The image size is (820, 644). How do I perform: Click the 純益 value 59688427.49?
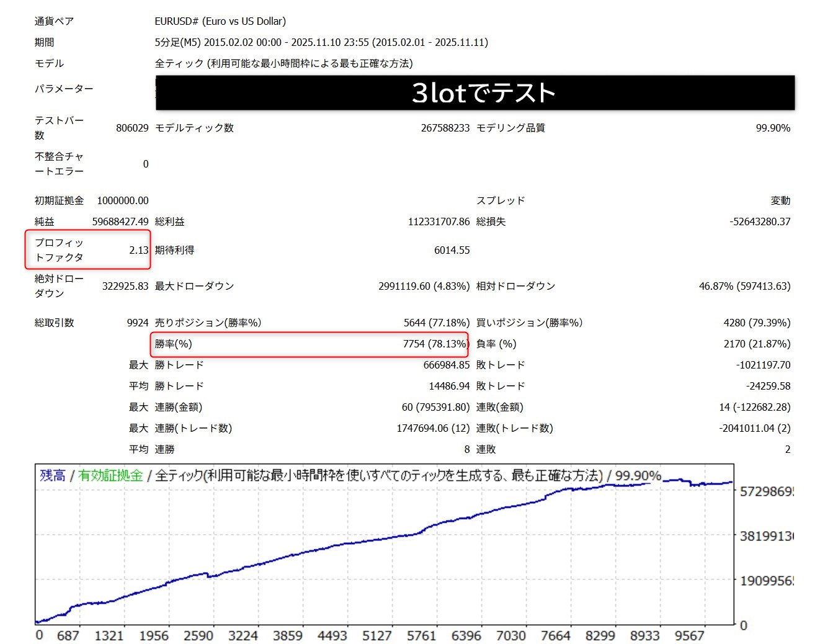[120, 221]
